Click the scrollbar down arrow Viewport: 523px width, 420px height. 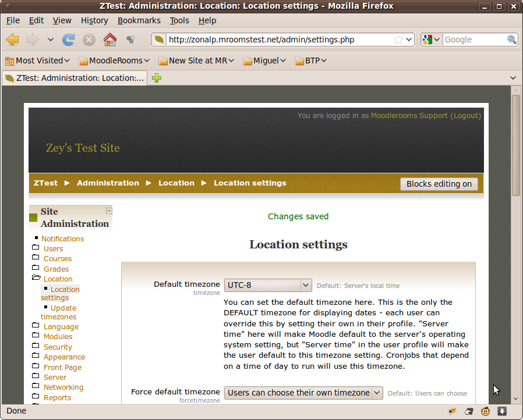(x=515, y=398)
